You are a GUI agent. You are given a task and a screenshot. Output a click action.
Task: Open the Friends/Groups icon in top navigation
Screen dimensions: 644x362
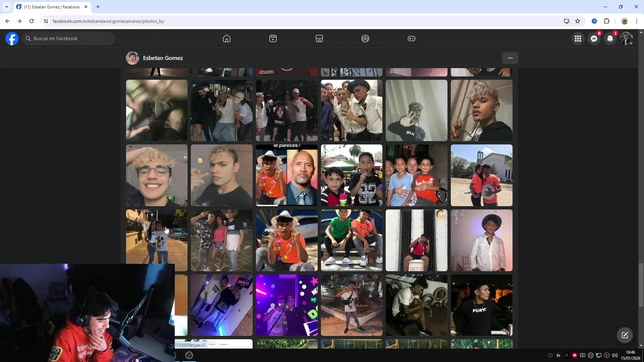click(x=365, y=39)
